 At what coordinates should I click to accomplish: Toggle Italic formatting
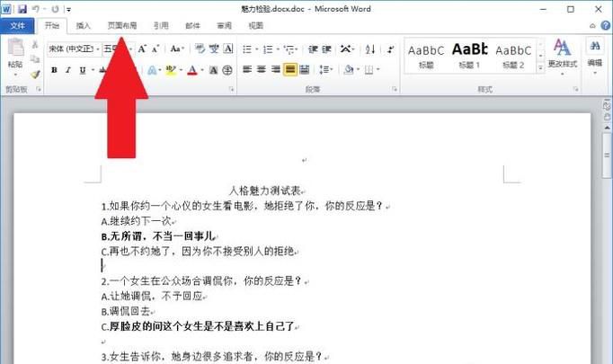(68, 70)
